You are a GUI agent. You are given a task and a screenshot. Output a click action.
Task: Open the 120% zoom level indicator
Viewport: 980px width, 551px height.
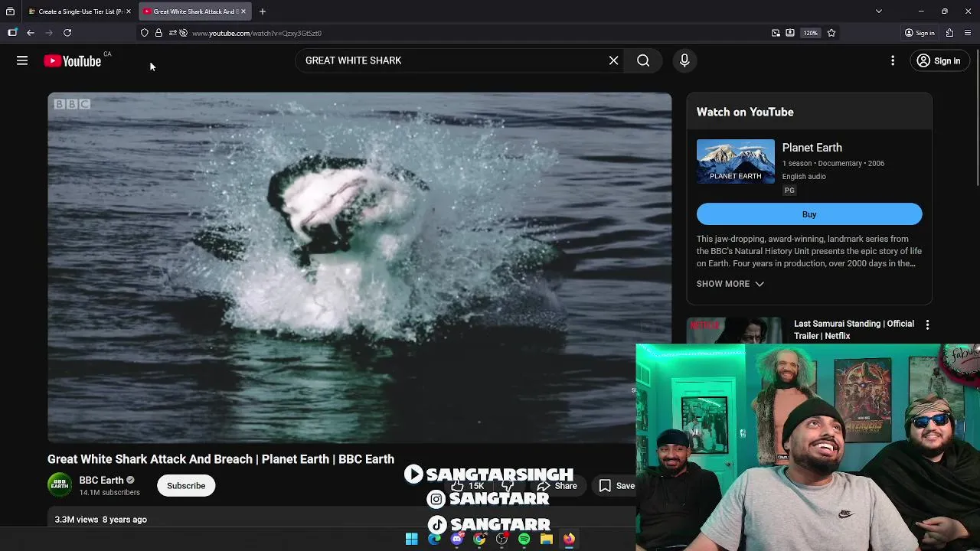(810, 33)
